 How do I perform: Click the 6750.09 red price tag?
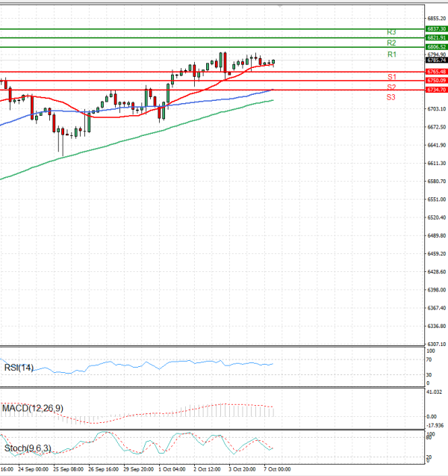tap(435, 80)
